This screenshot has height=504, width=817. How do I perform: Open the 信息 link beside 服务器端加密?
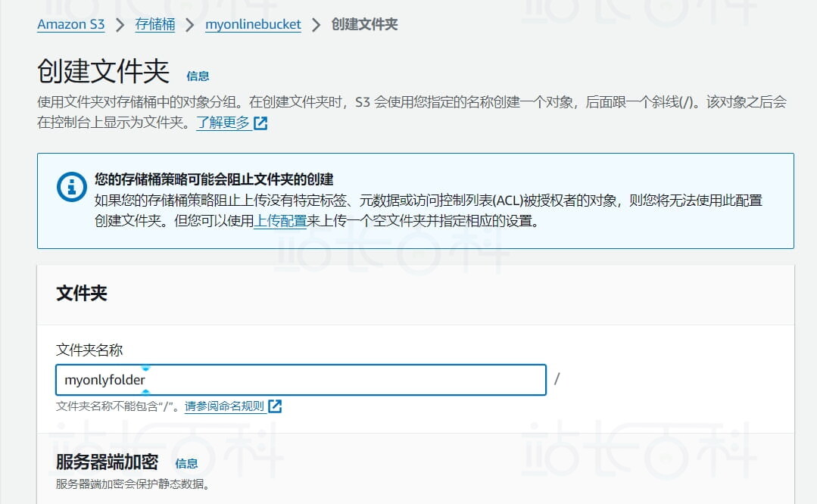point(186,463)
